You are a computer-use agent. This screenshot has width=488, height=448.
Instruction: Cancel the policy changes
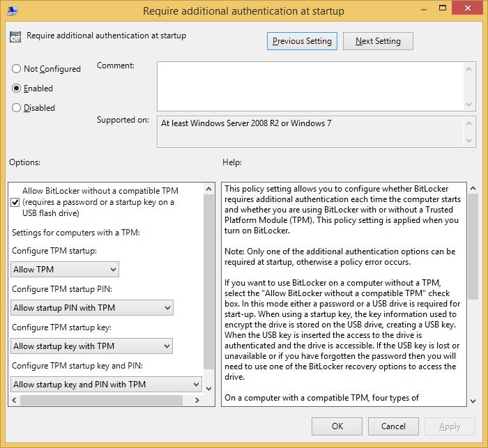[393, 426]
